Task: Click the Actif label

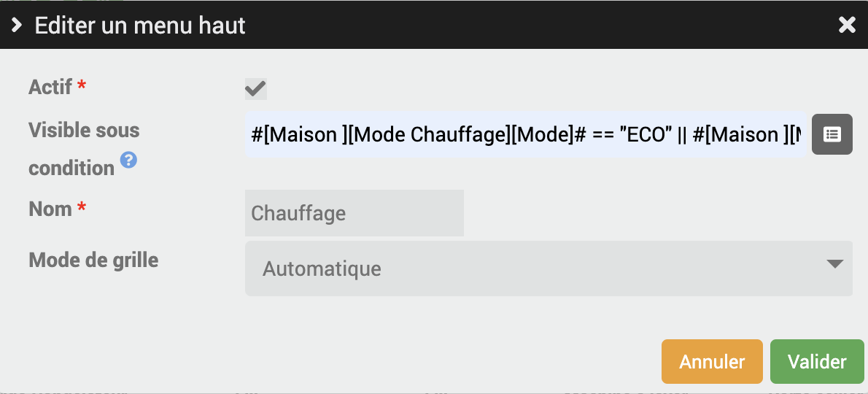Action: (50, 87)
